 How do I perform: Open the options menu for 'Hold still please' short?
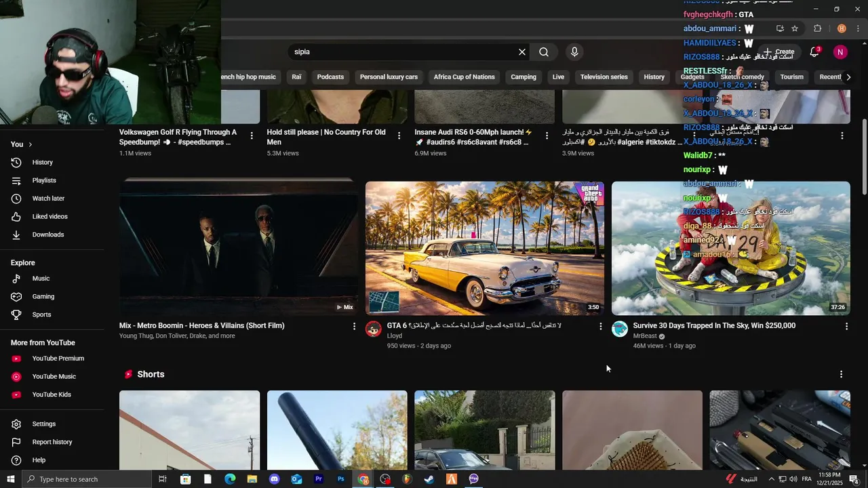coord(399,136)
